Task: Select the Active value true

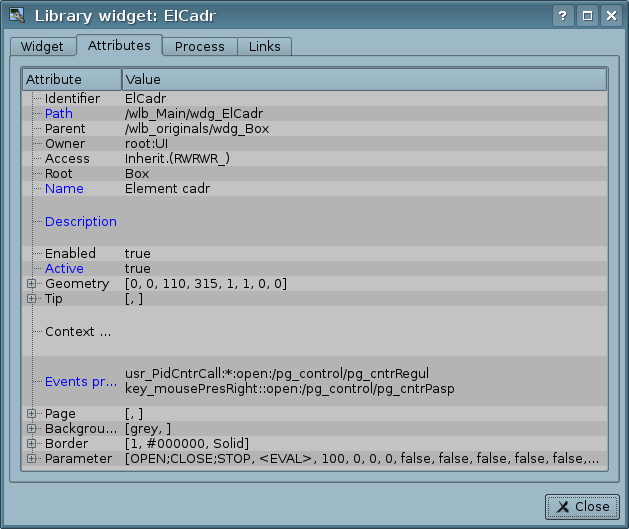Action: click(138, 269)
